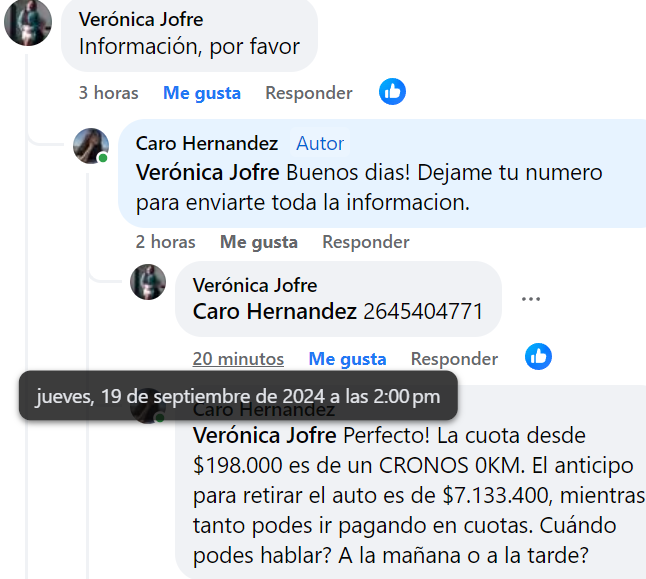Screen dimensions: 646x579
Task: Click like reaction icon on phone number reply
Action: (x=538, y=356)
